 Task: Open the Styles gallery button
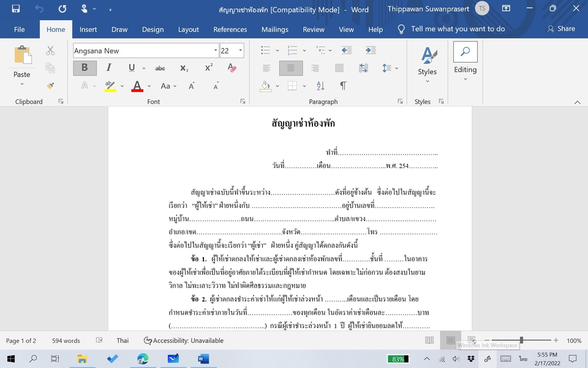[428, 64]
